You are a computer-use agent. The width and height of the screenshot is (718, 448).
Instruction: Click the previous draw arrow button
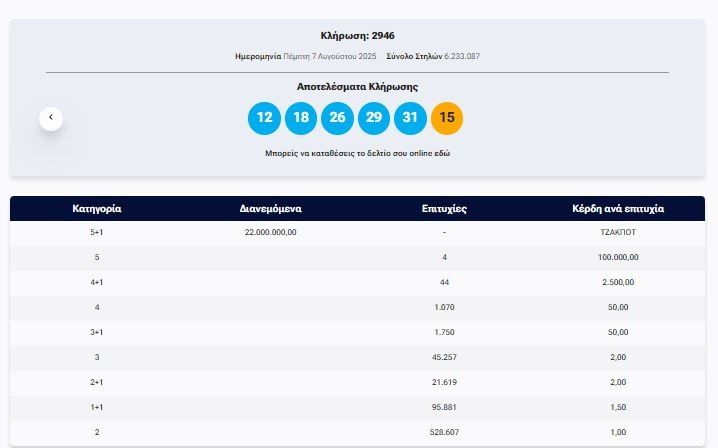coord(51,118)
